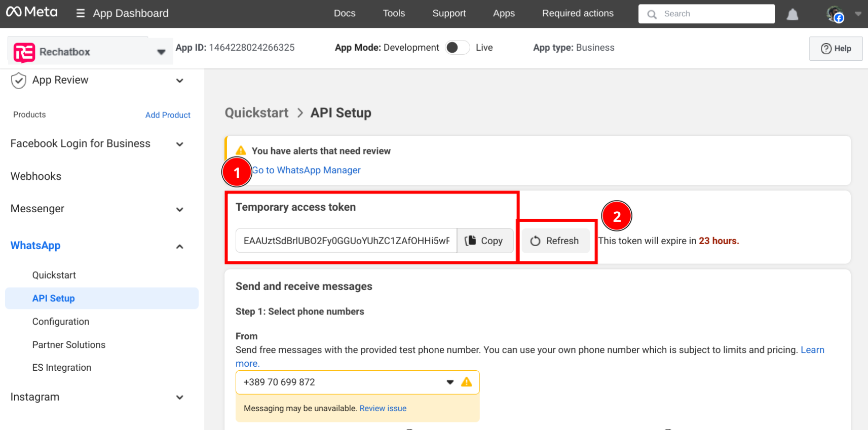Click the App Dashboard title
This screenshot has height=430, width=868.
pyautogui.click(x=131, y=13)
